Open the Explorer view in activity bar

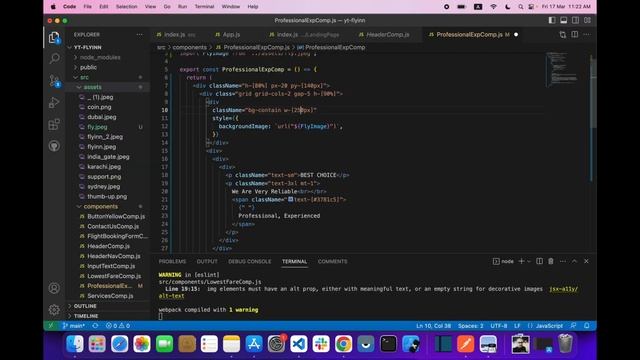[54, 38]
